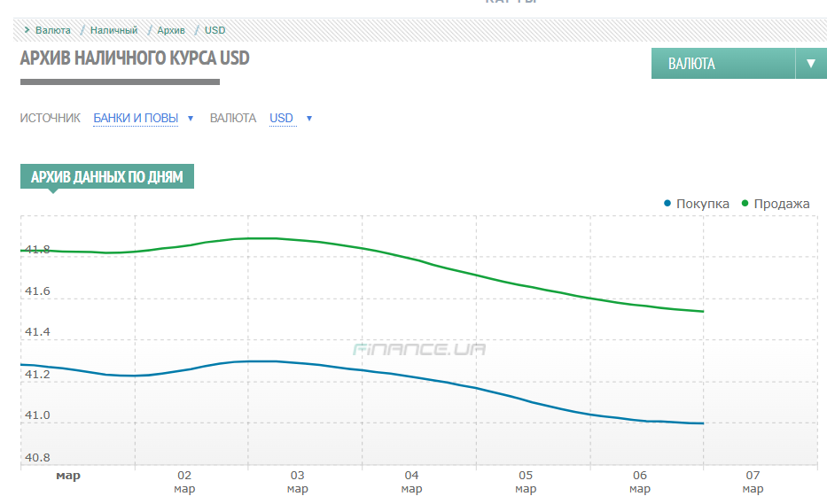Click the 04 мар date label
Viewport: 827px width, 504px height.
pos(411,482)
